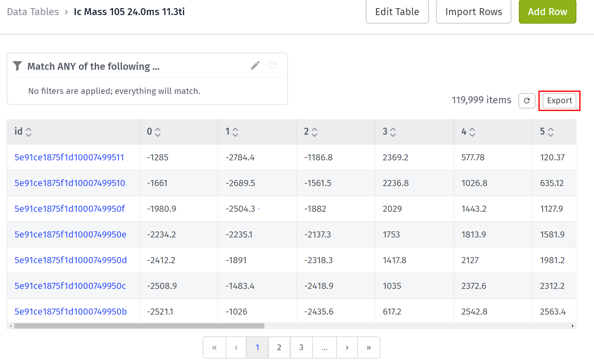Click the cell with value -2418.9

(336, 286)
